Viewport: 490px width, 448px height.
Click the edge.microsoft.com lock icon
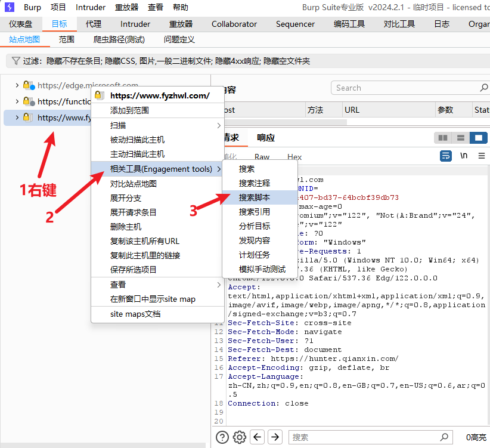(x=29, y=85)
